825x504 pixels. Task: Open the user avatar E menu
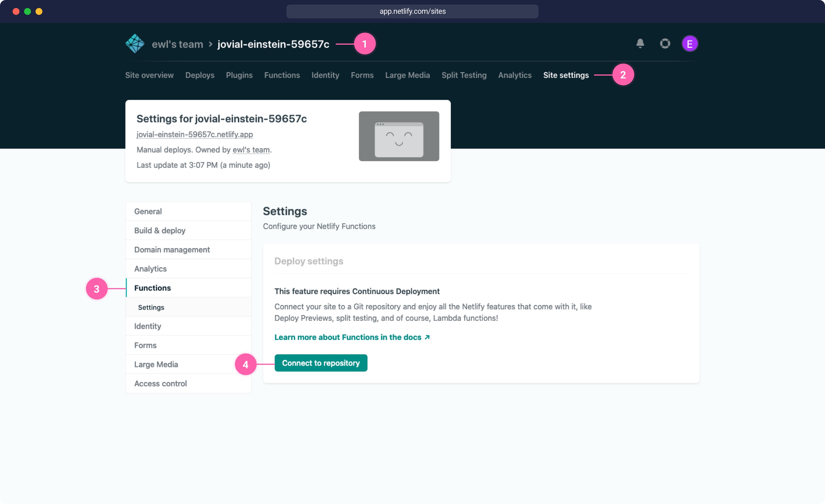pos(690,44)
